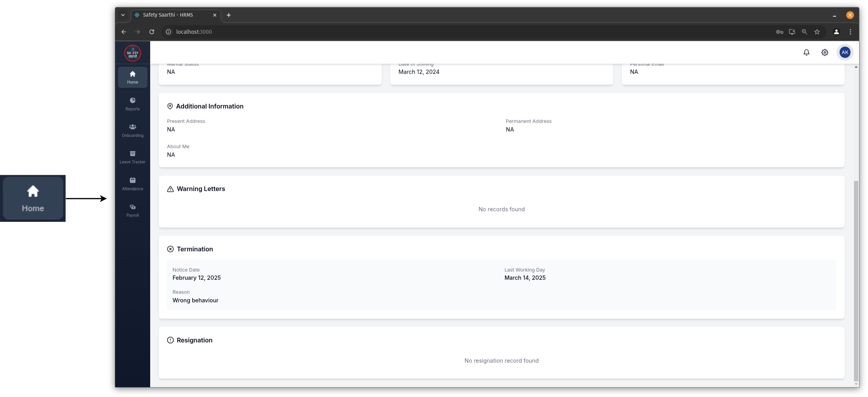
Task: Click the Safety Saarthi logo
Action: [132, 53]
